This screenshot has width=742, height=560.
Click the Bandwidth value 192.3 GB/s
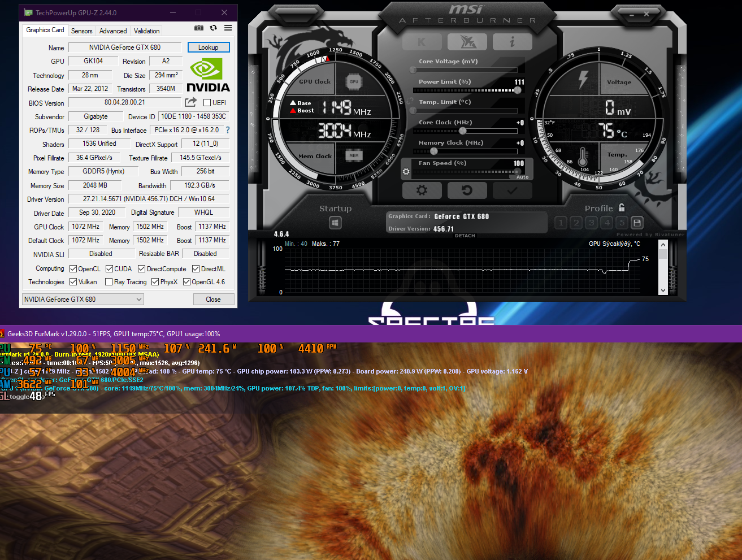pos(199,185)
